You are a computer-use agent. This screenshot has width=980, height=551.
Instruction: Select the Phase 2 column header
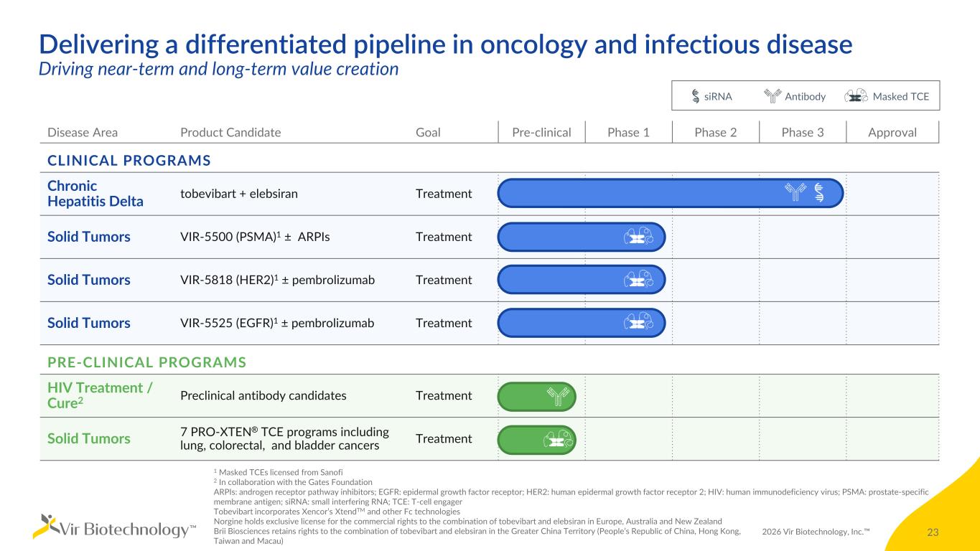click(x=715, y=133)
